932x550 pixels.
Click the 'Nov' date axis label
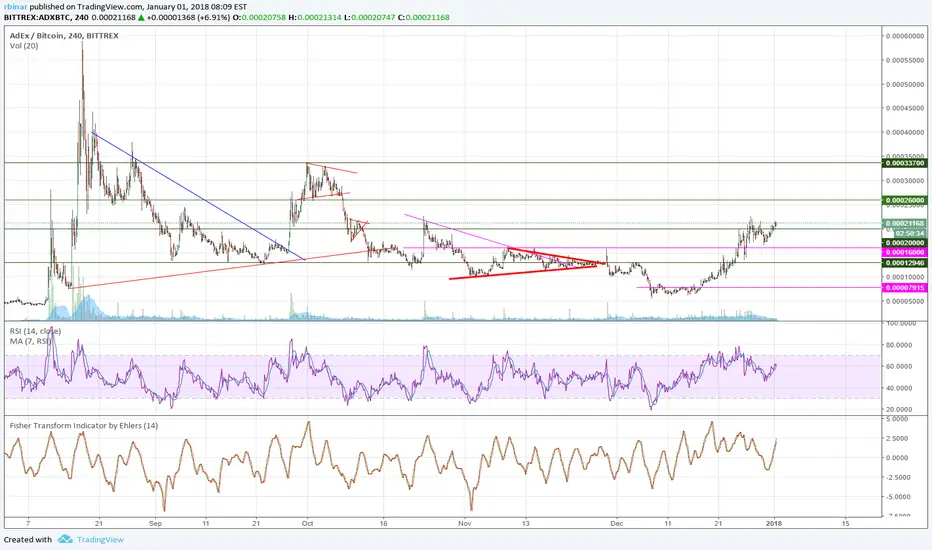(x=465, y=524)
